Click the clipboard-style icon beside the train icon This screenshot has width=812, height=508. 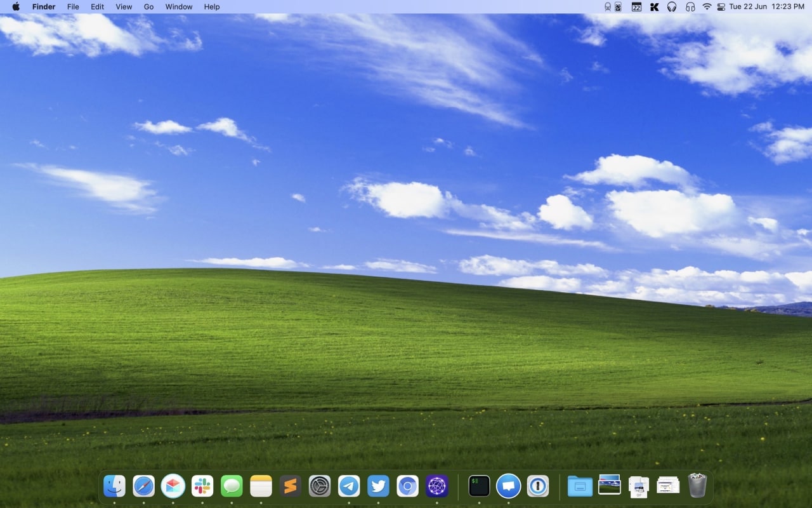pyautogui.click(x=618, y=7)
